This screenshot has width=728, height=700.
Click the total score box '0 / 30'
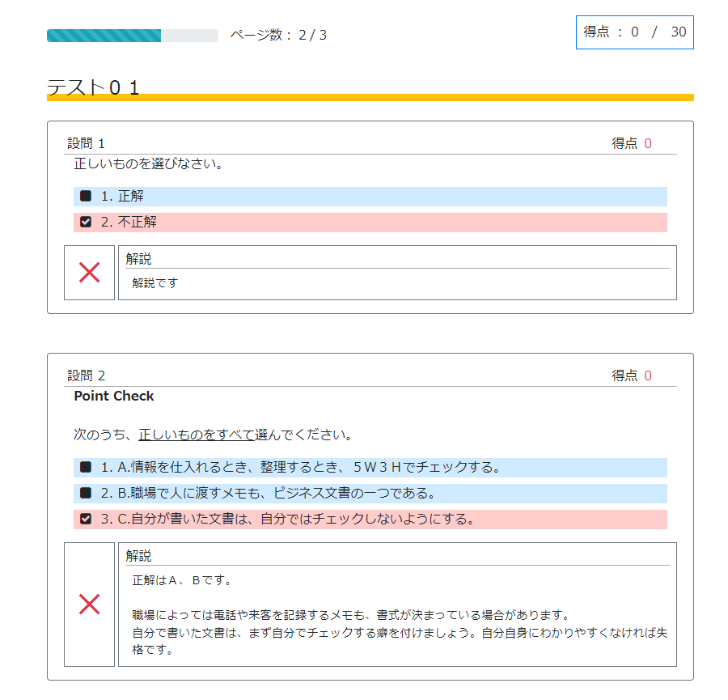tap(634, 32)
